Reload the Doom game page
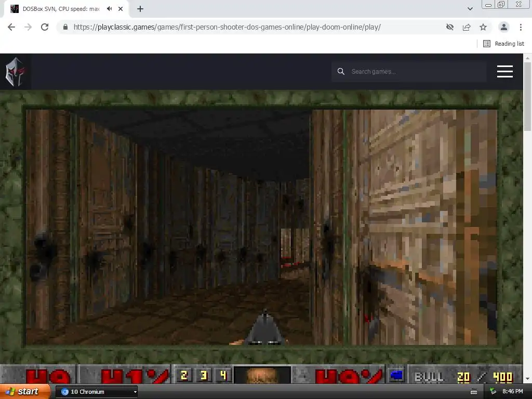Viewport: 532px width, 399px height. (x=45, y=27)
